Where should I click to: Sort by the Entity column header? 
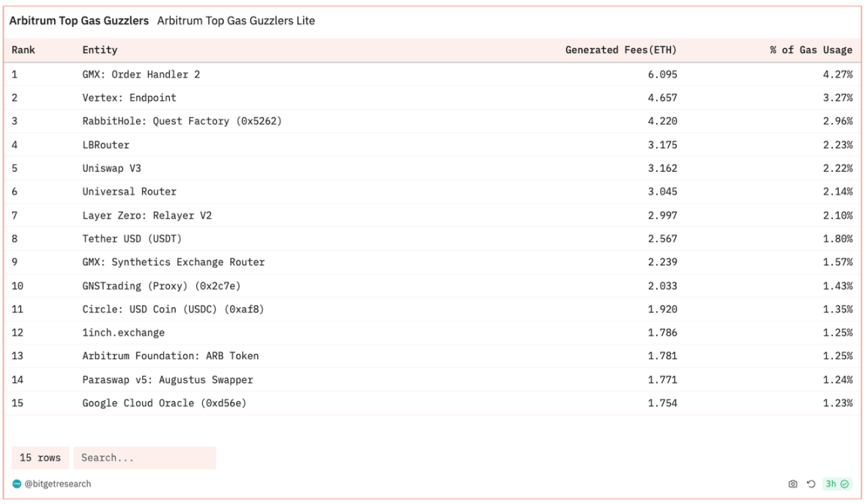100,50
